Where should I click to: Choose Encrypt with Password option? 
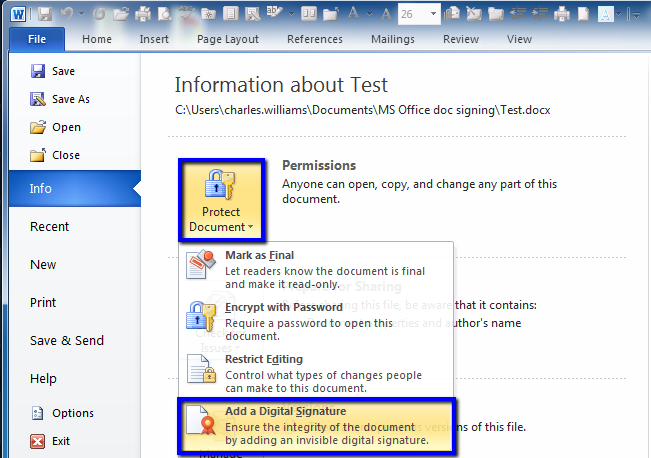[x=316, y=321]
